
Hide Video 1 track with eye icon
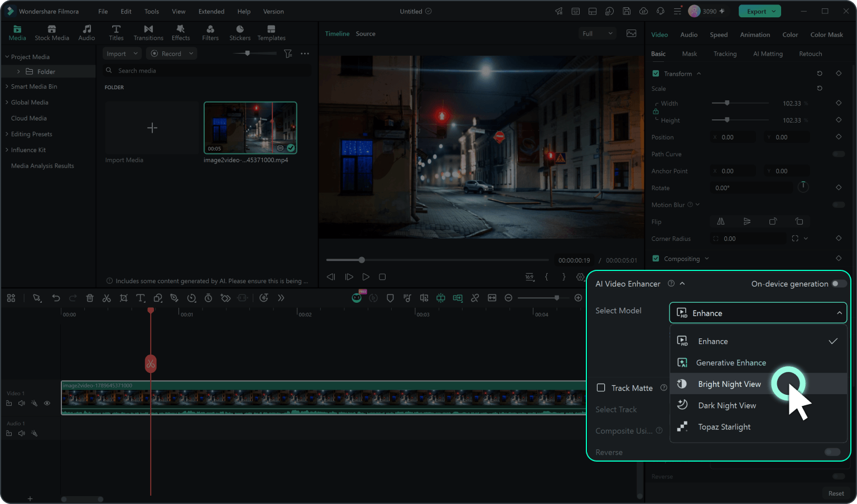(x=47, y=403)
